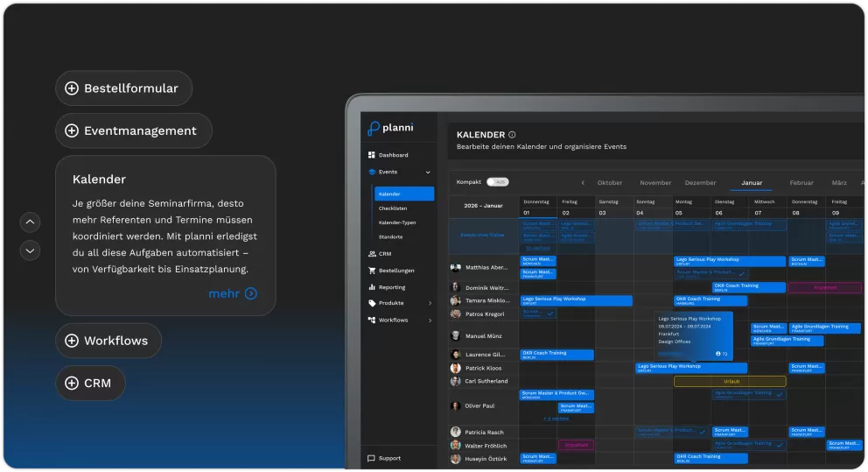This screenshot has width=868, height=472.
Task: Select the Dienstag 06 day header
Action: pos(730,208)
